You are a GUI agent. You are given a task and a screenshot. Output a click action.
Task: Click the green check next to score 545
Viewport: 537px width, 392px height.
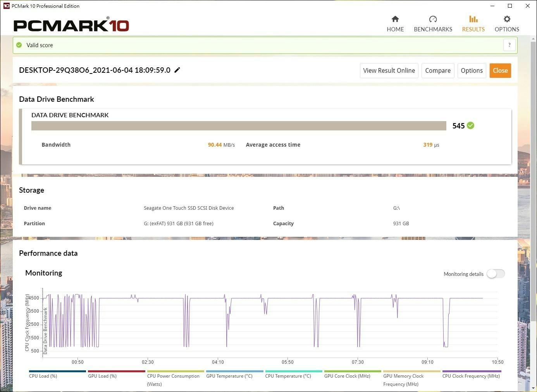(470, 125)
